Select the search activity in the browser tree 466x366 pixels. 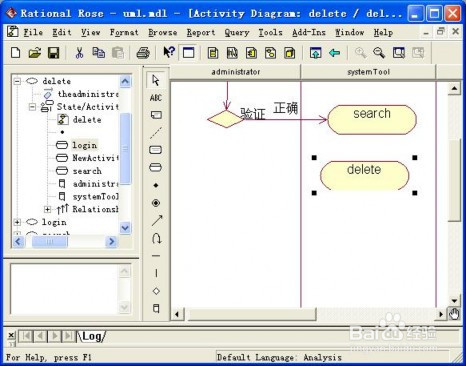point(87,171)
